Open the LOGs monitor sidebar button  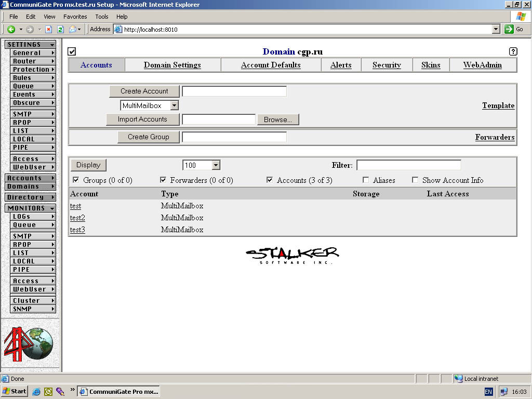click(x=33, y=217)
